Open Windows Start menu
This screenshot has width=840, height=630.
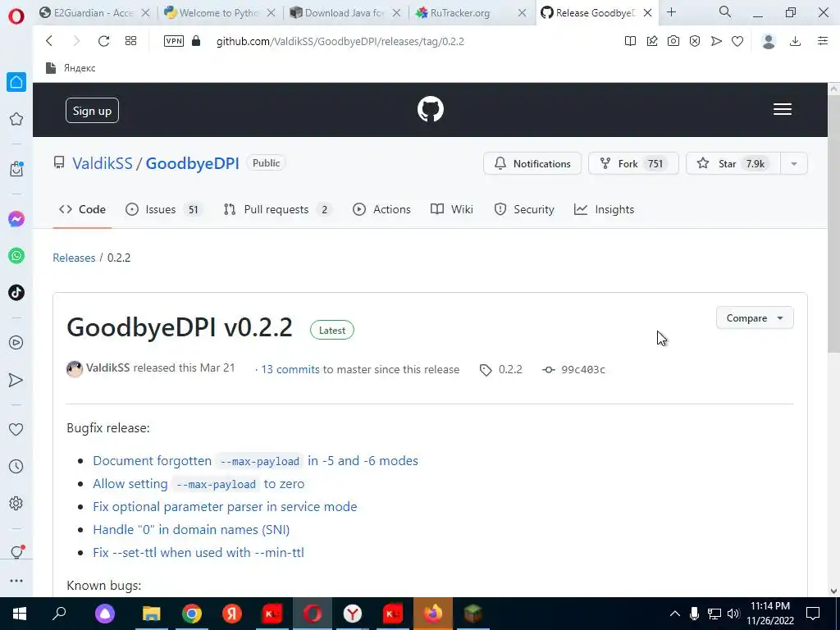(20, 614)
